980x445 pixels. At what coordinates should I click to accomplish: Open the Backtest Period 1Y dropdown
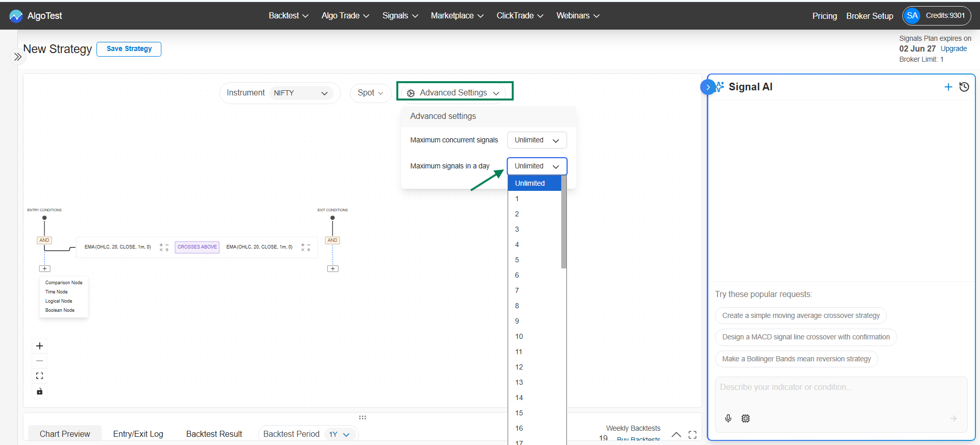pyautogui.click(x=339, y=434)
